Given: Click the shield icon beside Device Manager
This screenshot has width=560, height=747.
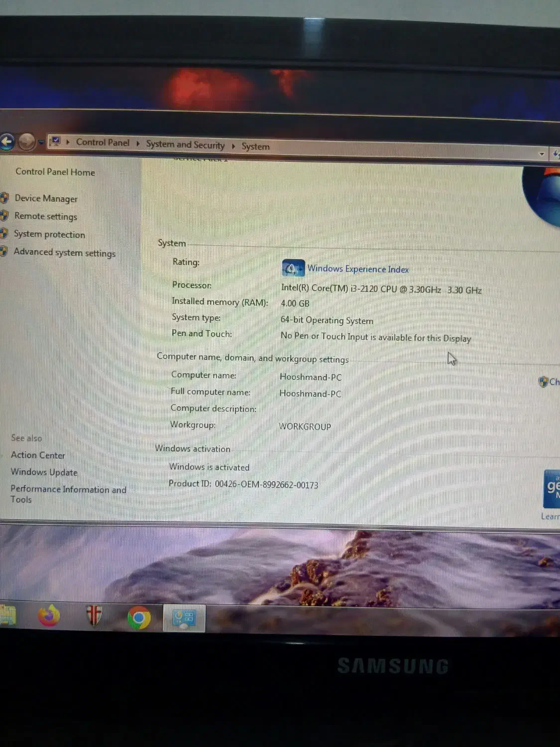Looking at the screenshot, I should (x=4, y=198).
